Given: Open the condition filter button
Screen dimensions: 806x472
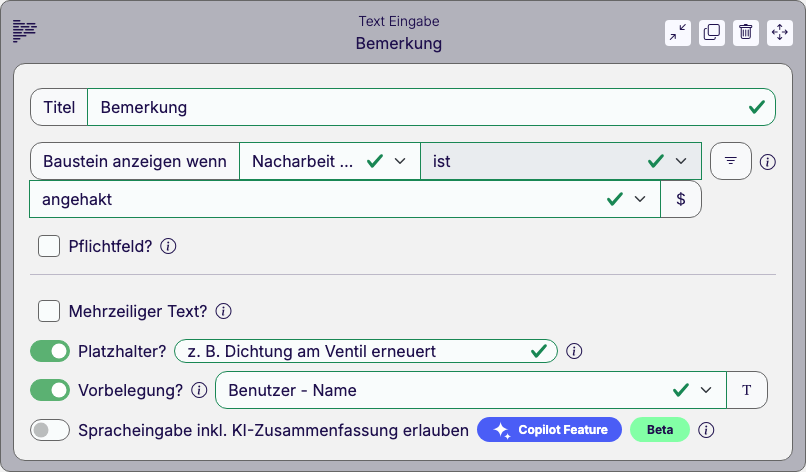Looking at the screenshot, I should 730,161.
